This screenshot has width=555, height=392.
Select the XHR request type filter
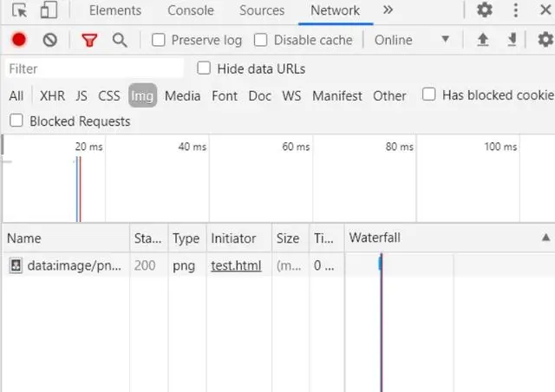[52, 96]
